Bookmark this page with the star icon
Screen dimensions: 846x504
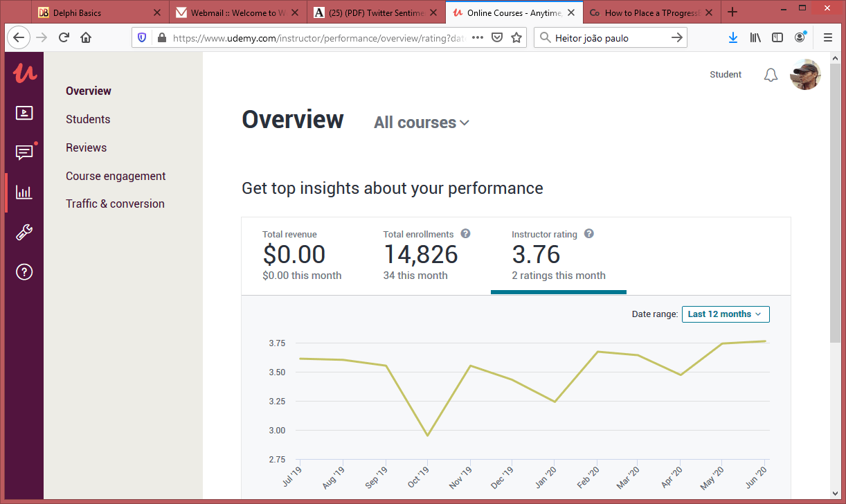coord(516,38)
